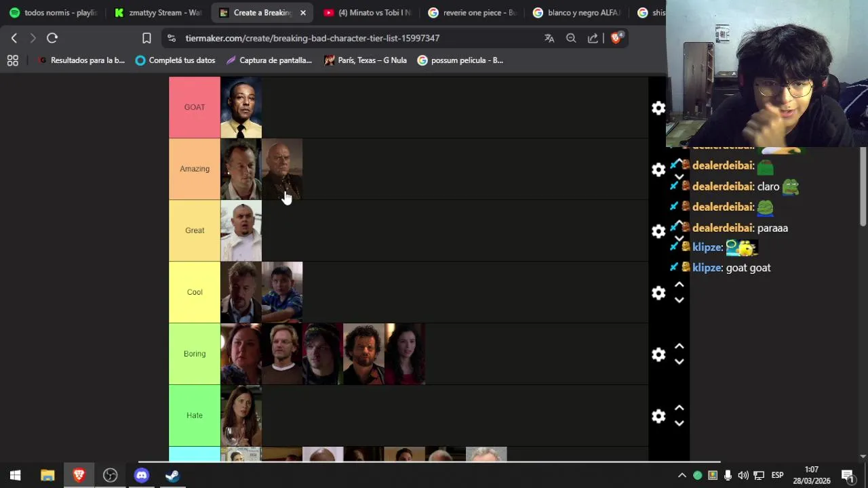
Task: Select the second character in Amazing tier
Action: [x=282, y=169]
